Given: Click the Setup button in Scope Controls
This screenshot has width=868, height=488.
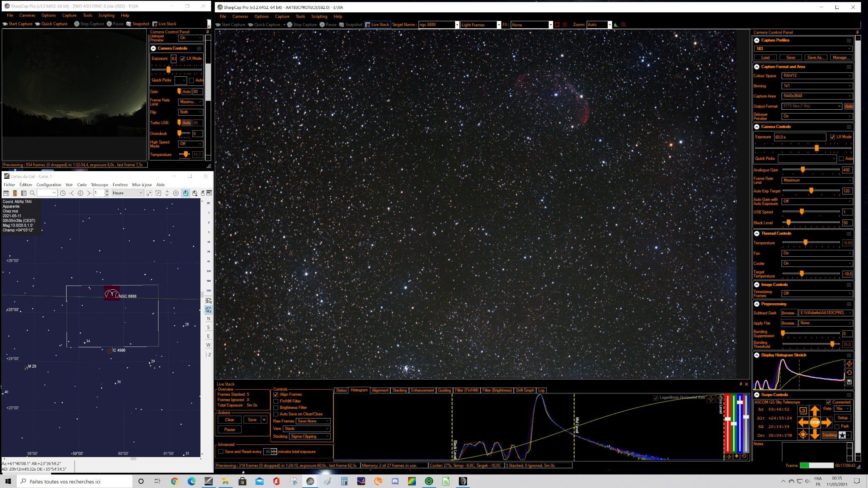Looking at the screenshot, I should 843,418.
